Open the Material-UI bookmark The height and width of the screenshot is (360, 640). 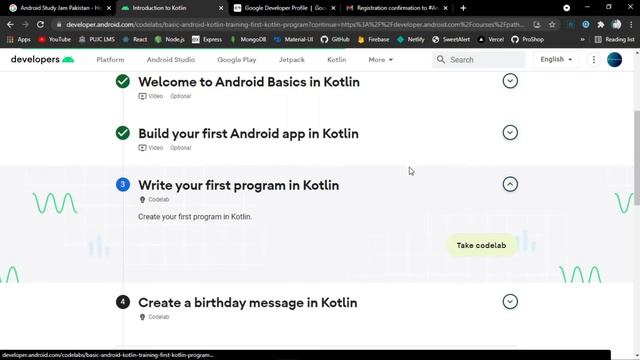293,40
